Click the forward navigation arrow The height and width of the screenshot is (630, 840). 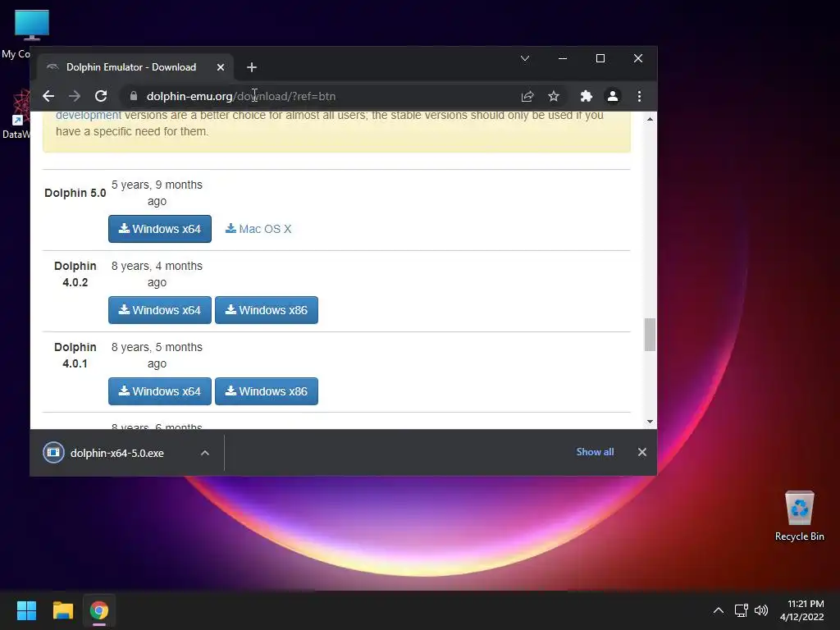[75, 97]
